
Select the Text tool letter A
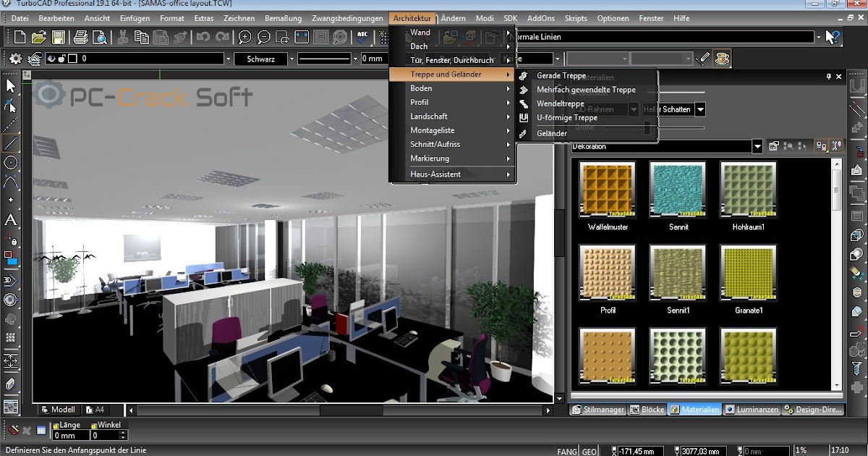click(x=10, y=219)
